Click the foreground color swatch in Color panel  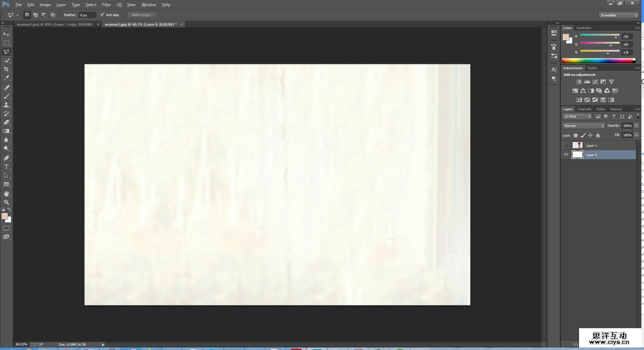[x=566, y=37]
